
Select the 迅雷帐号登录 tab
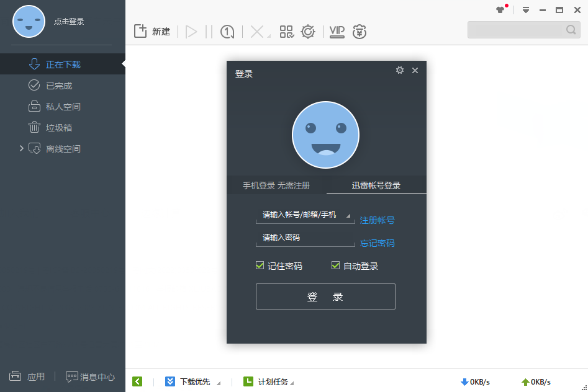(x=377, y=185)
